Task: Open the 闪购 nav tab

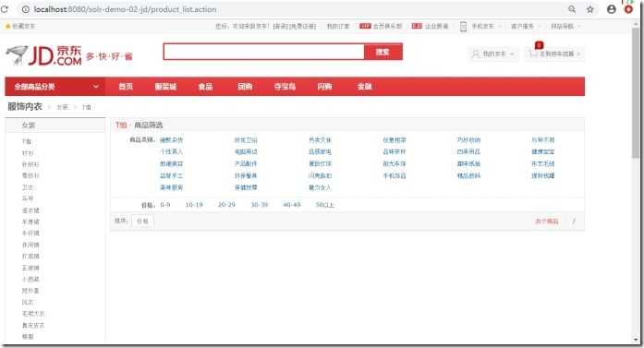Action: pyautogui.click(x=324, y=87)
